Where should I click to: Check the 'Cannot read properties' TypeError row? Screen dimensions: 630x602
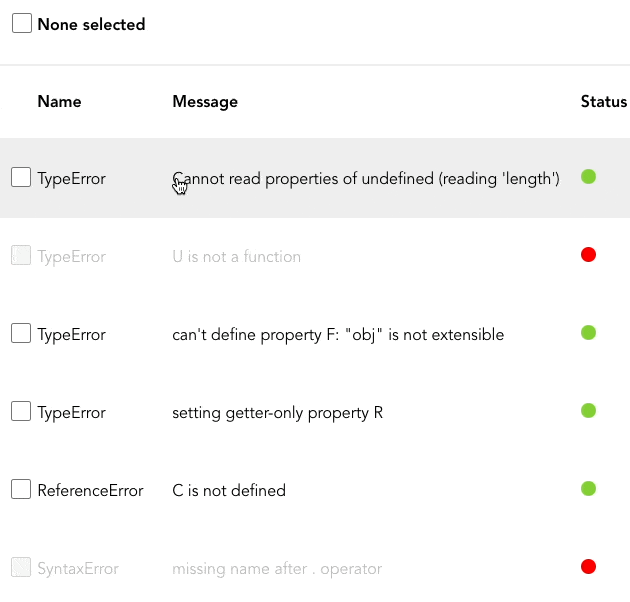(x=21, y=178)
